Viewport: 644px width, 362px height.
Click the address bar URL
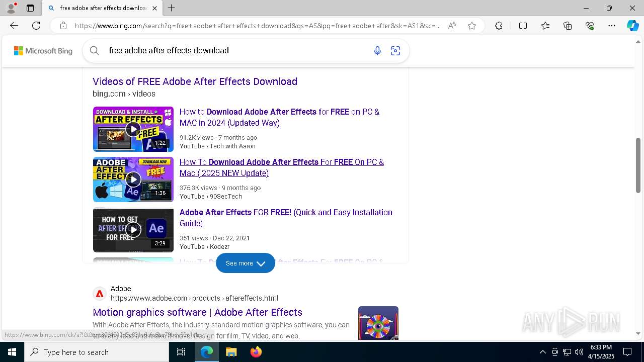[258, 26]
